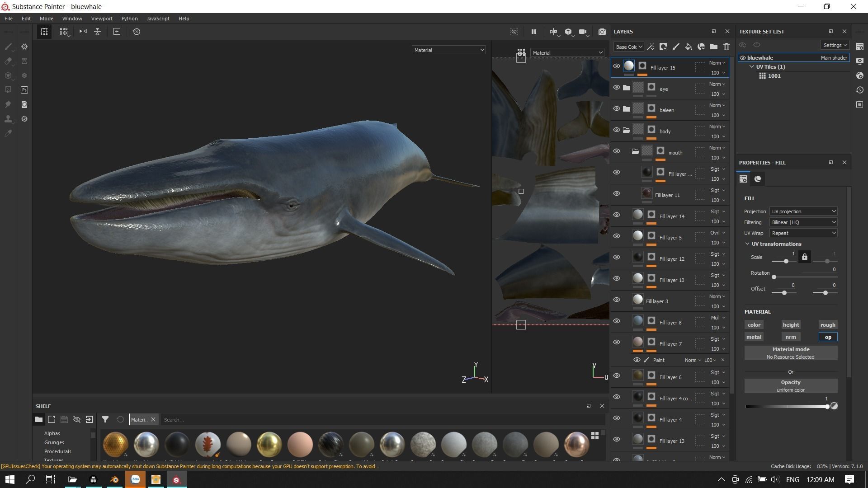
Task: Open the Projection UV projection dropdown
Action: [803, 211]
